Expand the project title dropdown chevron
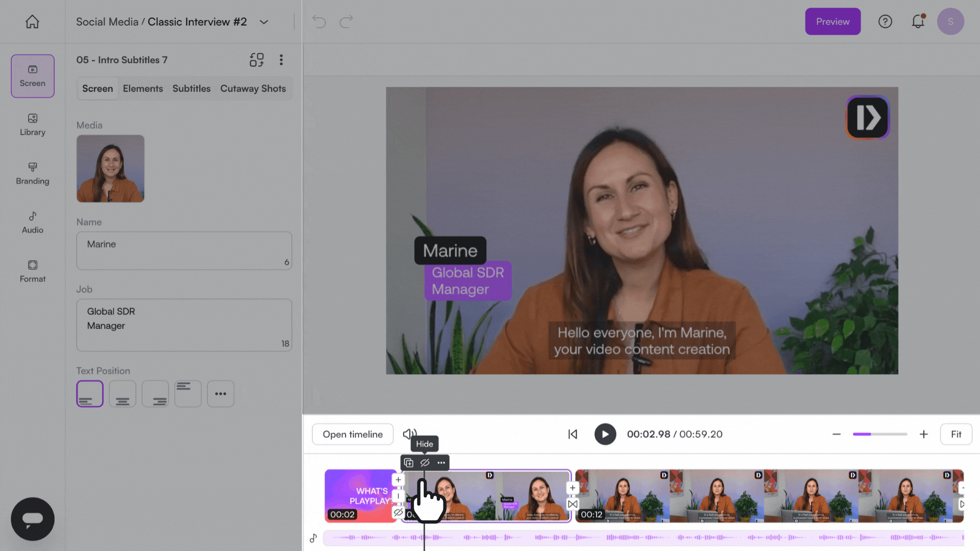The width and height of the screenshot is (980, 551). click(264, 22)
